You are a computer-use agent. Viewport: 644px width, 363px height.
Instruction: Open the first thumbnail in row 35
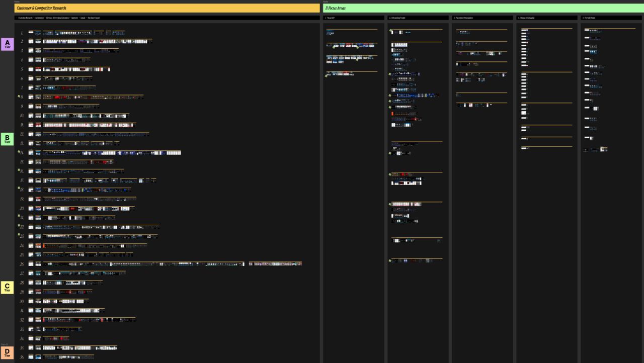pyautogui.click(x=31, y=347)
